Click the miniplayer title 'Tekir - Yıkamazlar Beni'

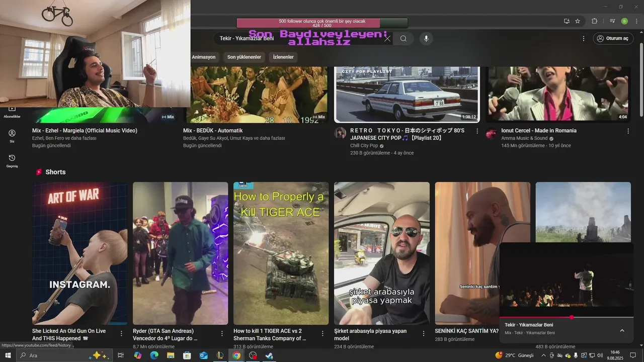529,325
